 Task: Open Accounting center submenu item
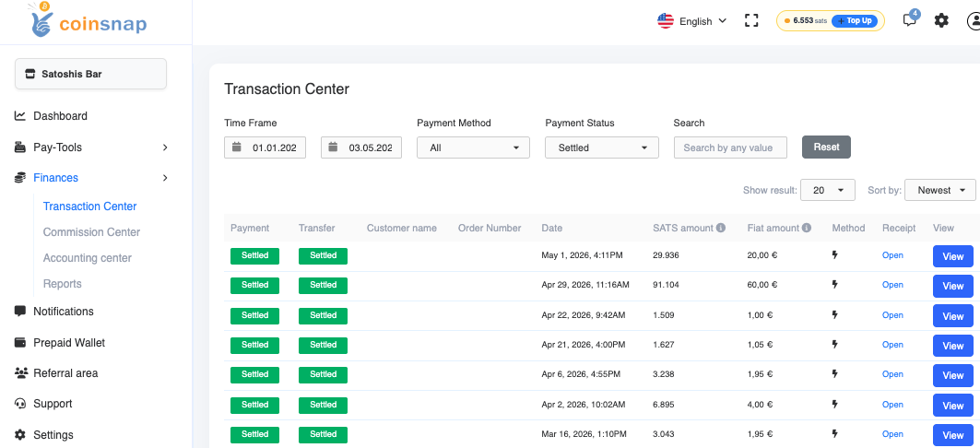click(x=88, y=258)
